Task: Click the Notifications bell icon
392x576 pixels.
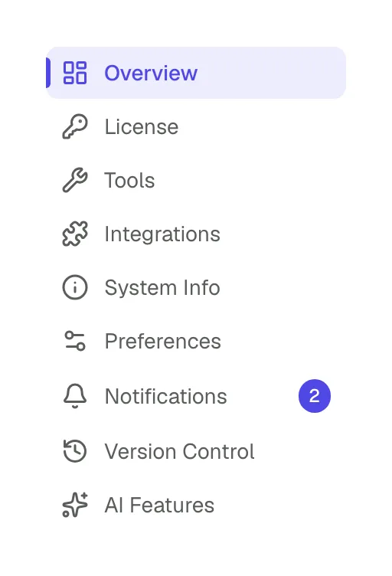Action: [x=75, y=396]
